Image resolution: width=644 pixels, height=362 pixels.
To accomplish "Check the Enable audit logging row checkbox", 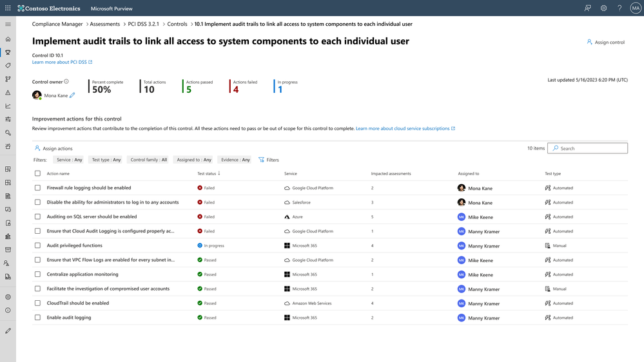I will pos(38,318).
